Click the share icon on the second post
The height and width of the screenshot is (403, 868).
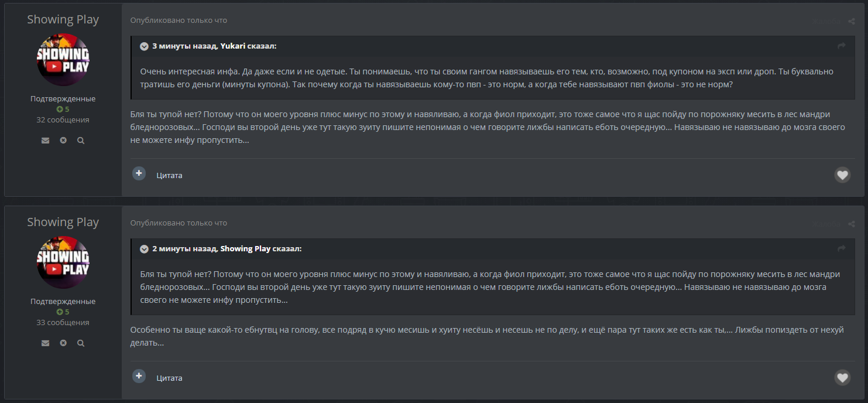pos(852,224)
